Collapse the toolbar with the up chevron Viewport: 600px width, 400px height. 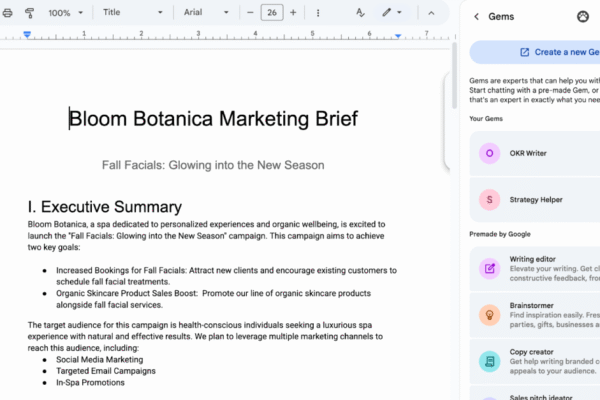click(x=431, y=13)
